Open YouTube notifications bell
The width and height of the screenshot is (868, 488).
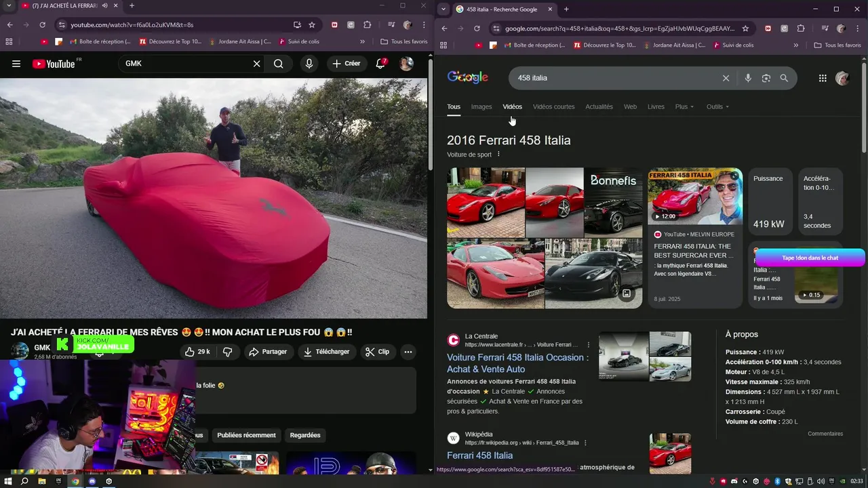pyautogui.click(x=381, y=64)
